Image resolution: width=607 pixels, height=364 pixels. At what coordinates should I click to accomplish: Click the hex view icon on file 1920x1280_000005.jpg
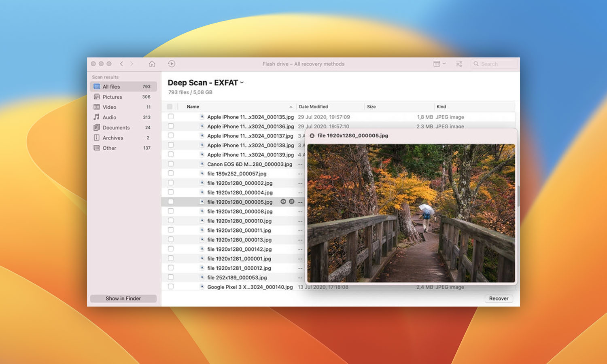point(291,201)
